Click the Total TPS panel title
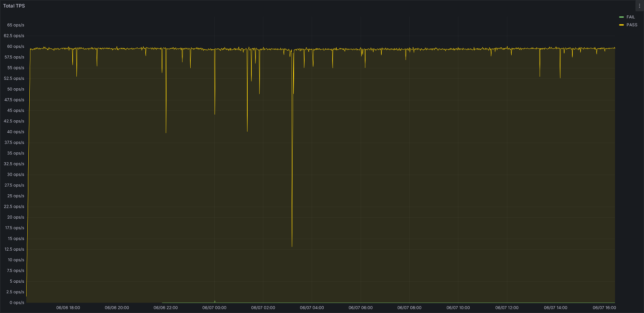This screenshot has height=313, width=644. (x=14, y=6)
